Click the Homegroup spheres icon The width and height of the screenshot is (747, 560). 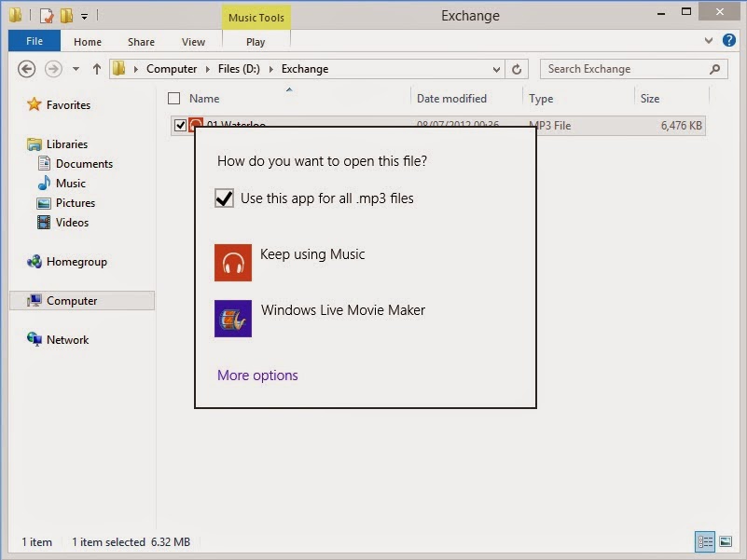point(35,262)
